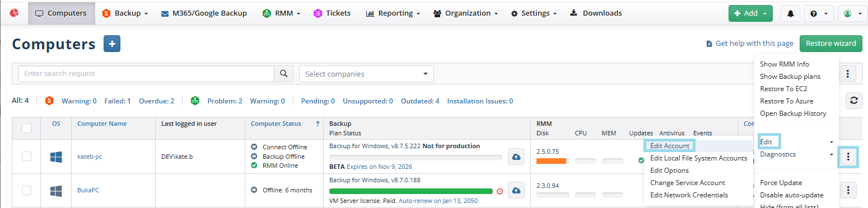Click the orange backup status hexagon icon
The height and width of the screenshot is (208, 868).
[49, 101]
